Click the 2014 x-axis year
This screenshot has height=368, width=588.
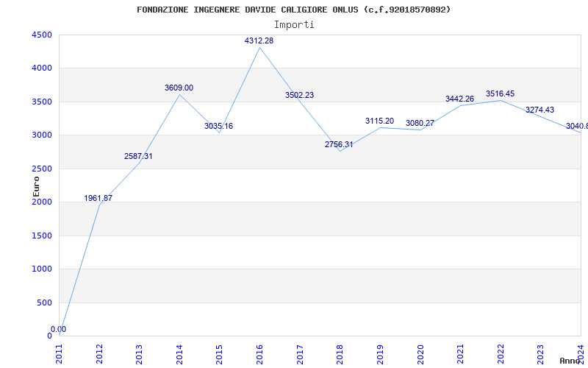[x=179, y=354]
